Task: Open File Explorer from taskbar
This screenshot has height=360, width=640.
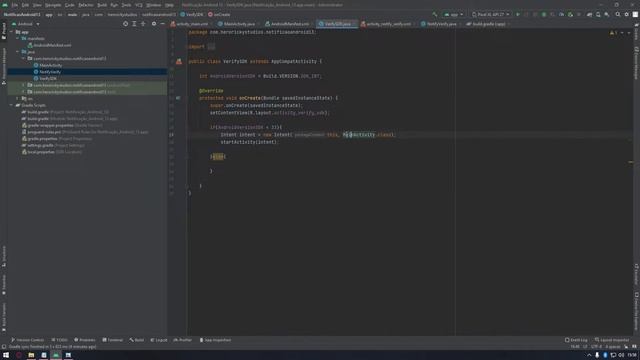Action: click(31, 355)
